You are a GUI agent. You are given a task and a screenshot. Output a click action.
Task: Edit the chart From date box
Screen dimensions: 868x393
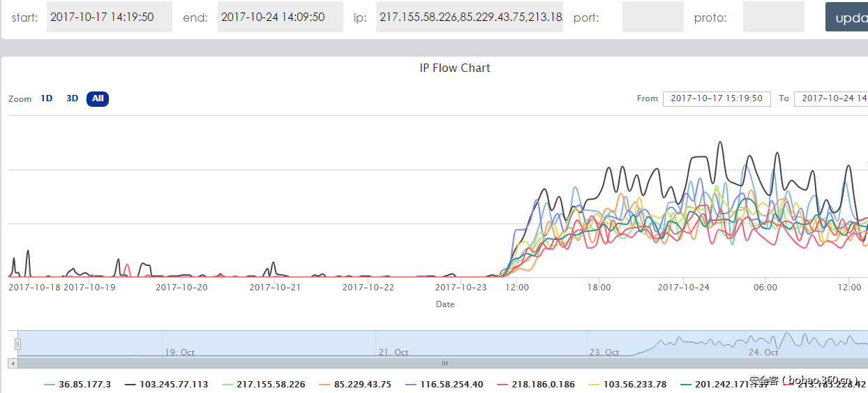717,98
